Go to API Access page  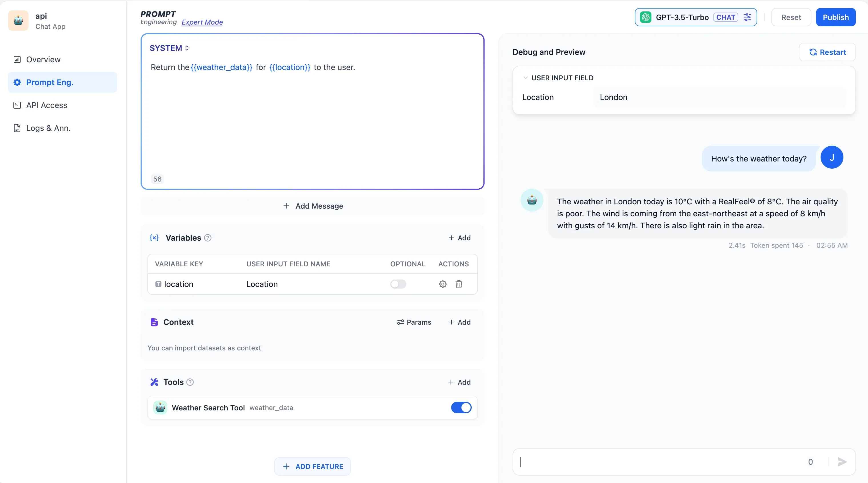[47, 105]
